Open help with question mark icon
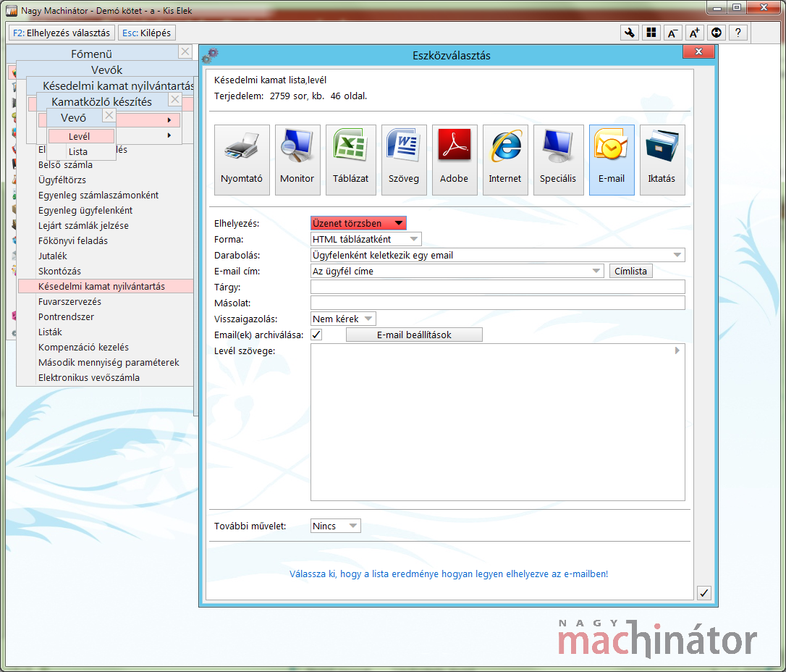Viewport: 786px width, 672px height. pos(738,33)
